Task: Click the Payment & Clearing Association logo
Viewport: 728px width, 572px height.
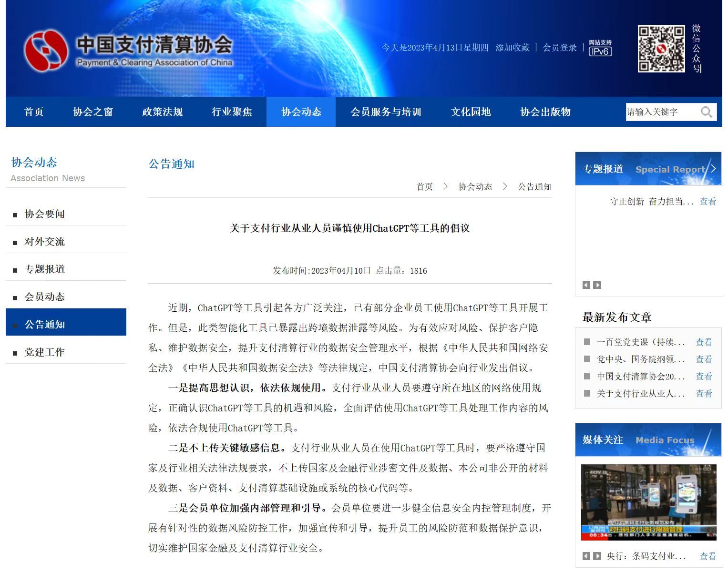Action: tap(128, 50)
